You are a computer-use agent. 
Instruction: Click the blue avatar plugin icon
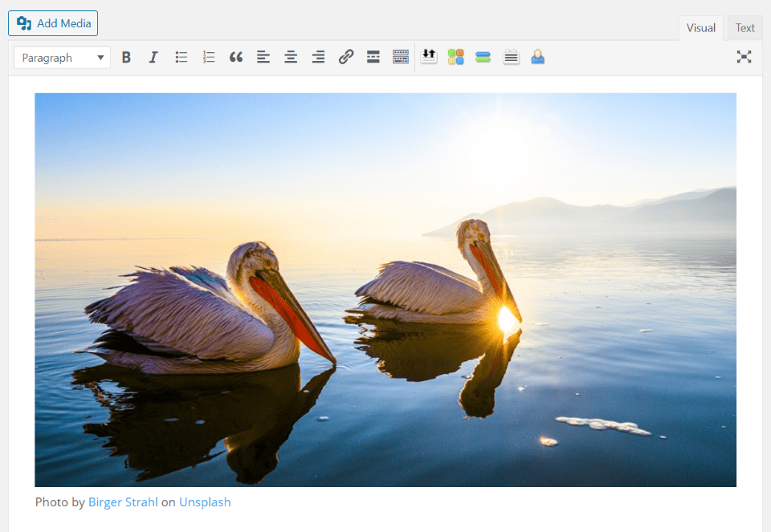click(x=537, y=57)
